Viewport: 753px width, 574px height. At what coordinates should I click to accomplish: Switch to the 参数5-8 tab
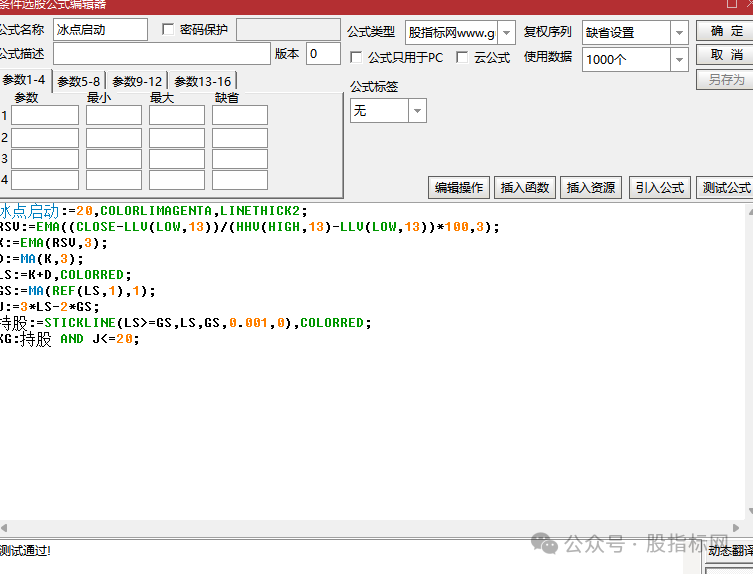pyautogui.click(x=79, y=82)
